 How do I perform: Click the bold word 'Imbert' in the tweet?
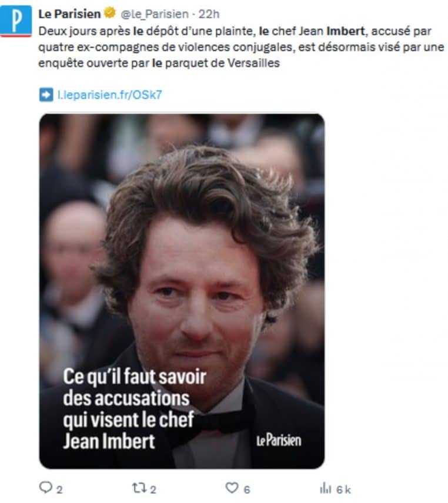click(x=346, y=31)
